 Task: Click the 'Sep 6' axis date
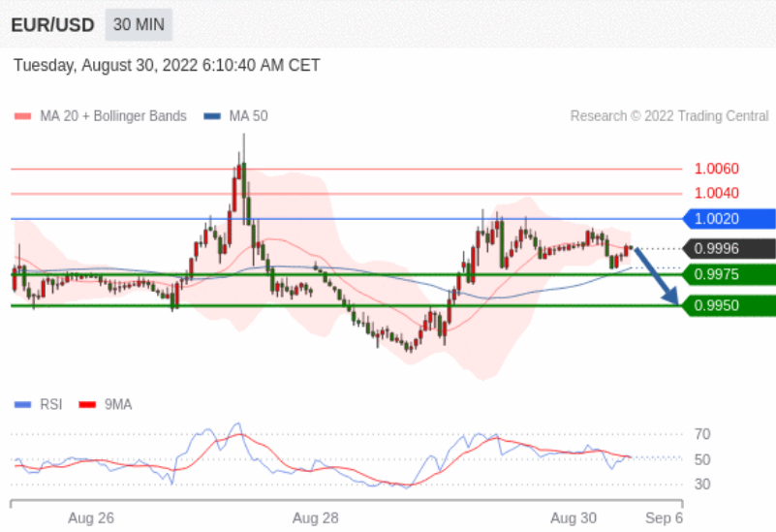coord(665,518)
